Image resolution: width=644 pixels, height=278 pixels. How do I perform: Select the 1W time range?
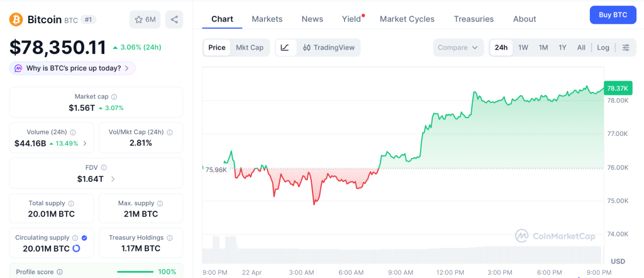click(523, 48)
